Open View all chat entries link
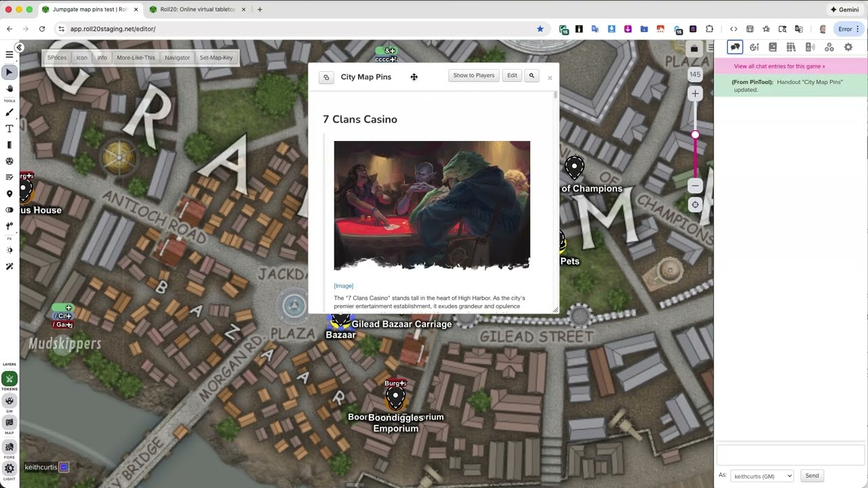Image resolution: width=868 pixels, height=488 pixels. [x=779, y=66]
